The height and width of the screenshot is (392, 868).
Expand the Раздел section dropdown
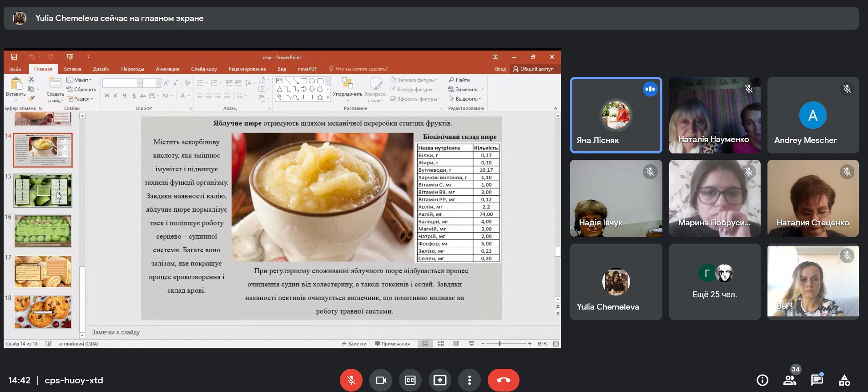tap(80, 99)
